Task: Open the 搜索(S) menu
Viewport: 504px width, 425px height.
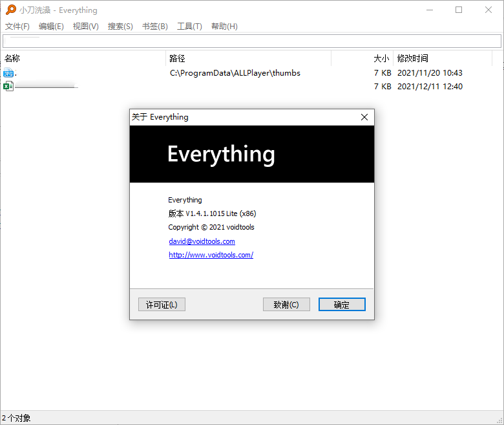Action: pyautogui.click(x=120, y=27)
